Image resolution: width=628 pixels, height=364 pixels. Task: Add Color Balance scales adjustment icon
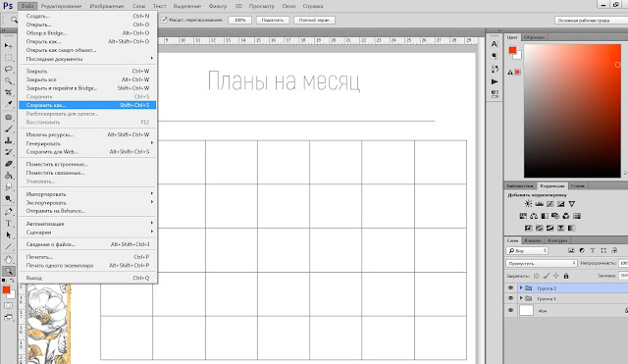pos(534,216)
